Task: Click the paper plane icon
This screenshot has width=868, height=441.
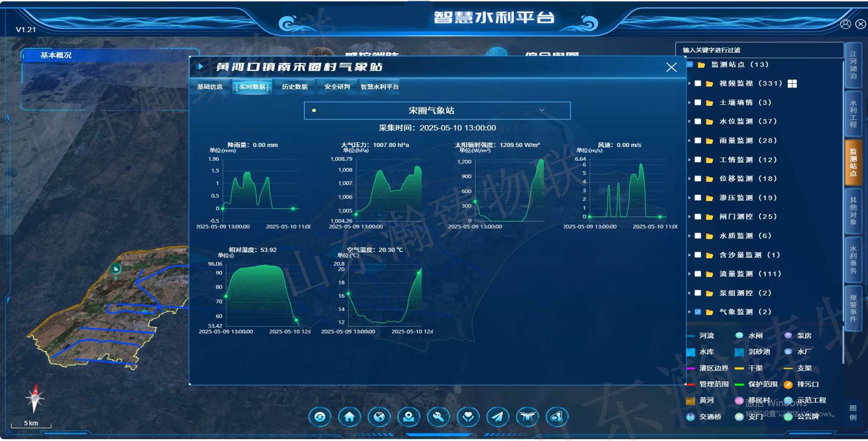Action: click(498, 417)
